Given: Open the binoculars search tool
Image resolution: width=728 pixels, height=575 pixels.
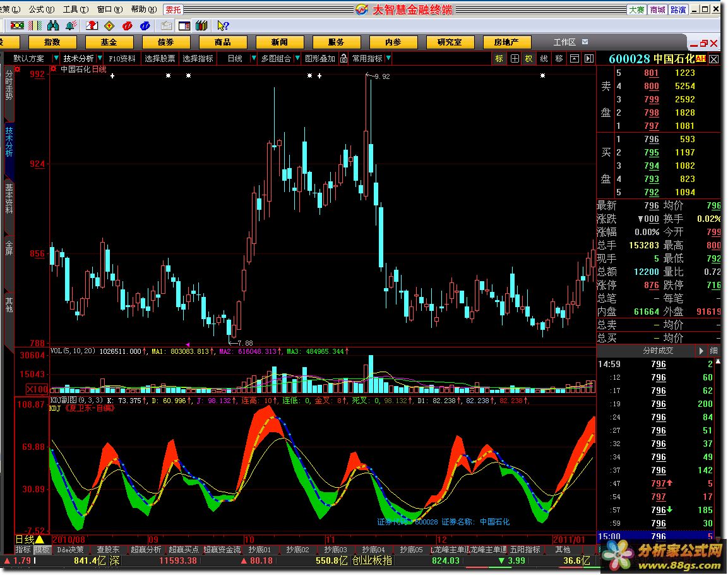Looking at the screenshot, I should tap(53, 25).
